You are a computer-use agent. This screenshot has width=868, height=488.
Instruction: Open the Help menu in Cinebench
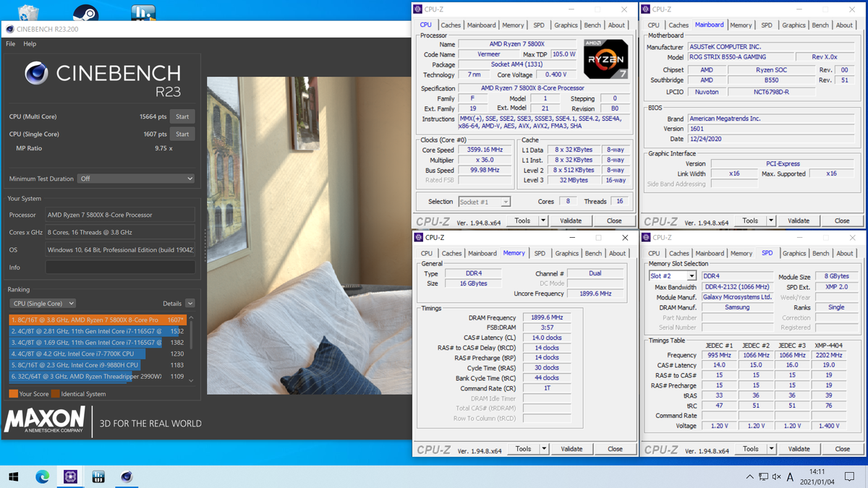click(30, 44)
